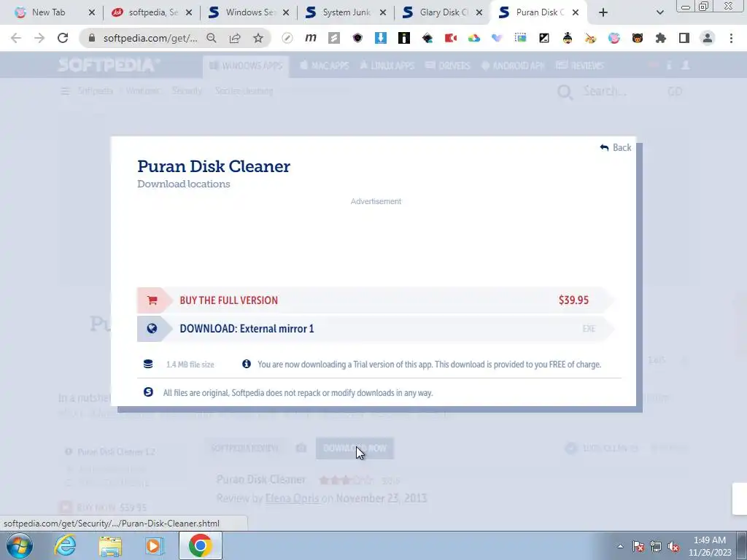Click the red shopping cart icon
This screenshot has height=560, width=747.
coord(152,300)
